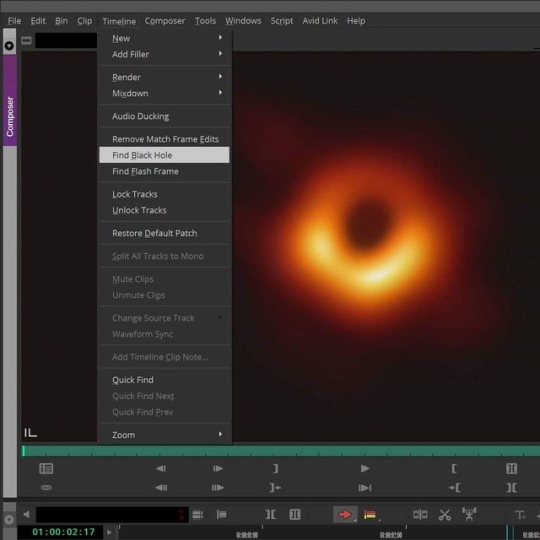Open the Bin menu

[61, 21]
